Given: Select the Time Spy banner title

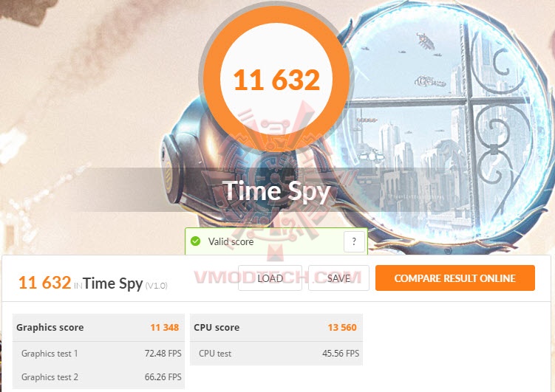Looking at the screenshot, I should 276,190.
